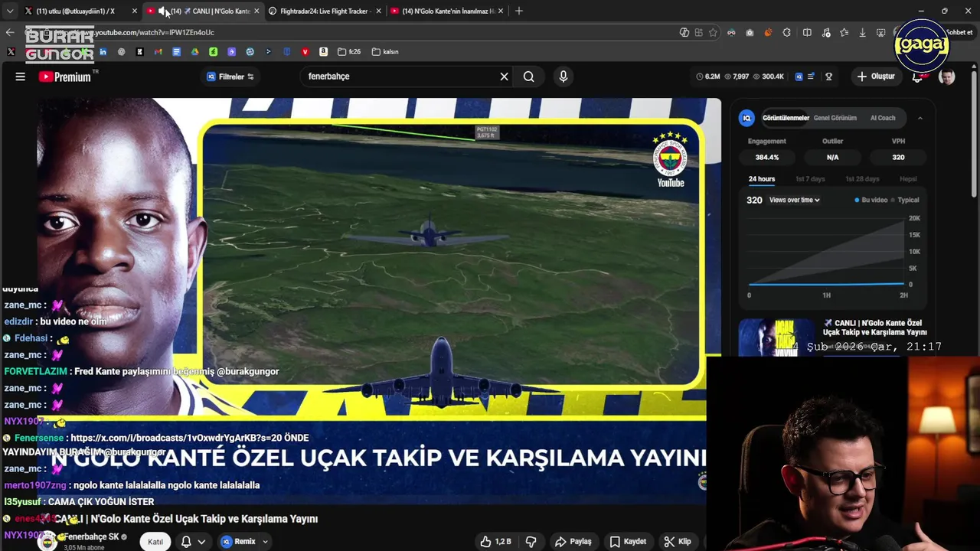Expand the Remix dropdown arrow
This screenshot has height=551, width=980.
pos(265,542)
